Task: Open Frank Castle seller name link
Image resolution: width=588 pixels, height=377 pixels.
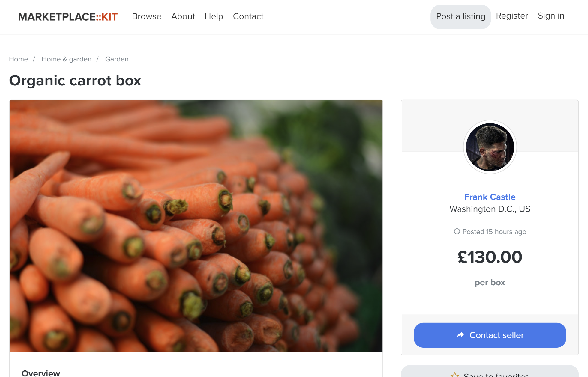Action: 490,197
